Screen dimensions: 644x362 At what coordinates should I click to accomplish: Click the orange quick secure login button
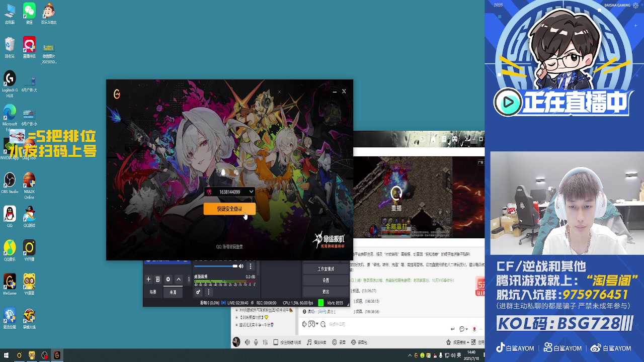tap(229, 209)
